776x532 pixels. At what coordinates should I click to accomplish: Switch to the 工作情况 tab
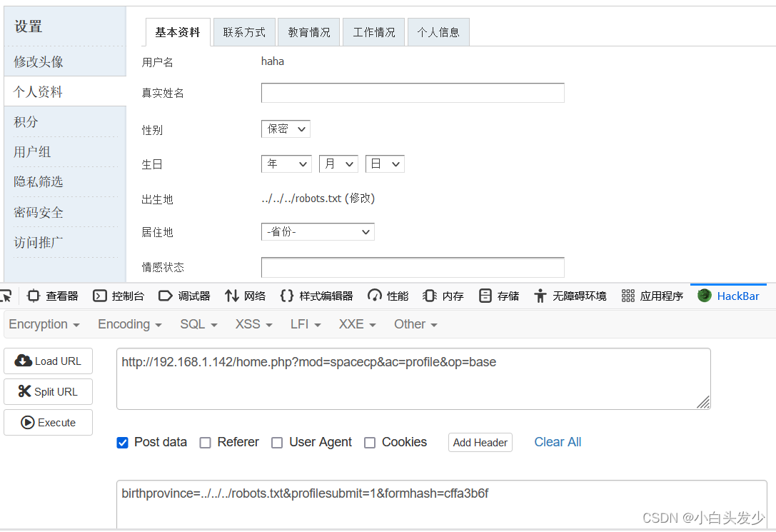tap(373, 32)
